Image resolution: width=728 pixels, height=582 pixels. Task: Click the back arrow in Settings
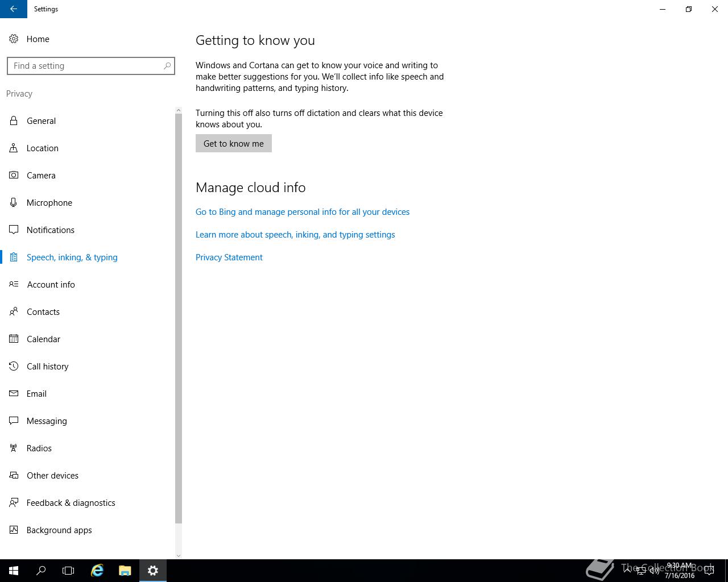click(14, 9)
